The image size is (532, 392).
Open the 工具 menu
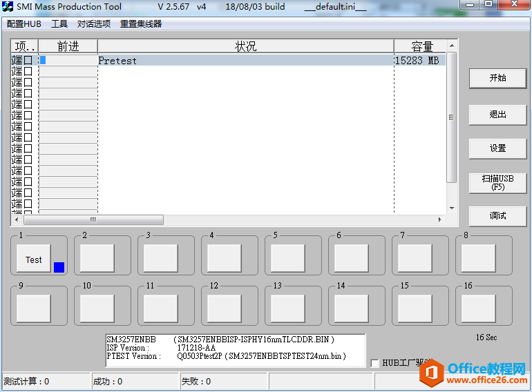(x=59, y=24)
